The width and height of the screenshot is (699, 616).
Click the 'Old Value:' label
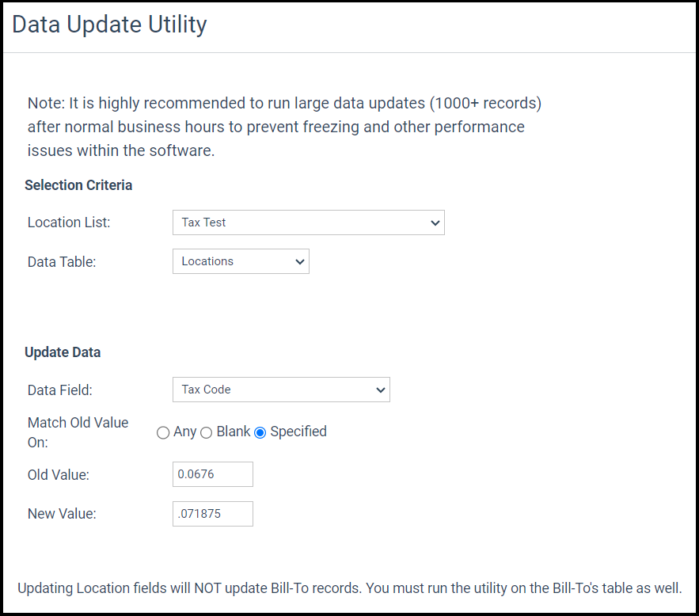click(59, 475)
